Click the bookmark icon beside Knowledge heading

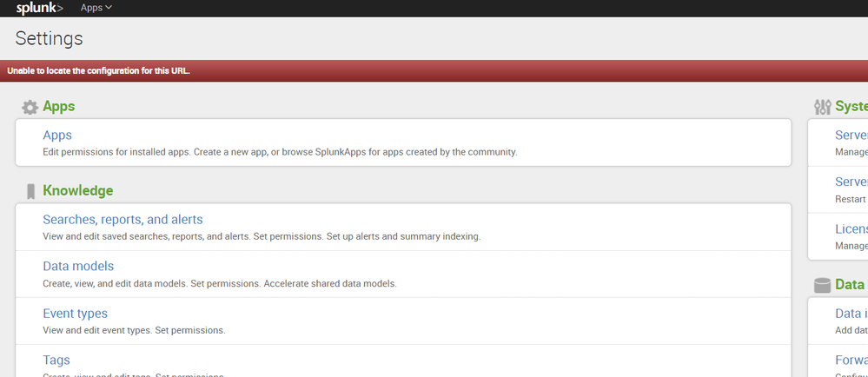30,191
